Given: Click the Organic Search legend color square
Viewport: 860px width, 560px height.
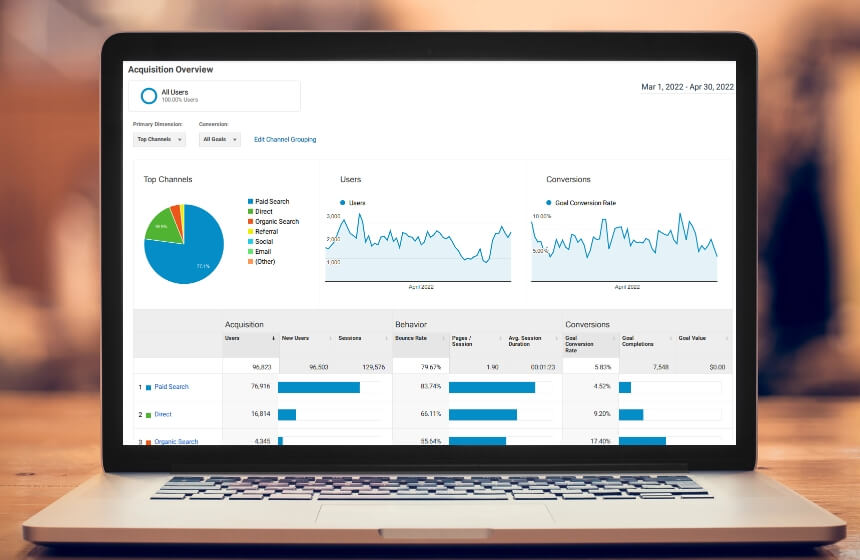Looking at the screenshot, I should pyautogui.click(x=251, y=222).
